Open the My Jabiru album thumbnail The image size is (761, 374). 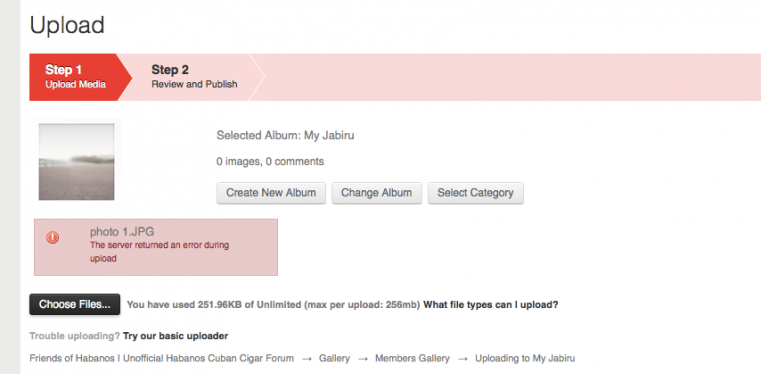(x=77, y=162)
